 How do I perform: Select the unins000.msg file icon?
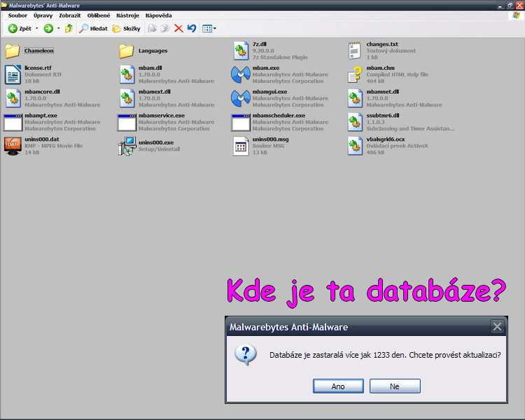(241, 146)
